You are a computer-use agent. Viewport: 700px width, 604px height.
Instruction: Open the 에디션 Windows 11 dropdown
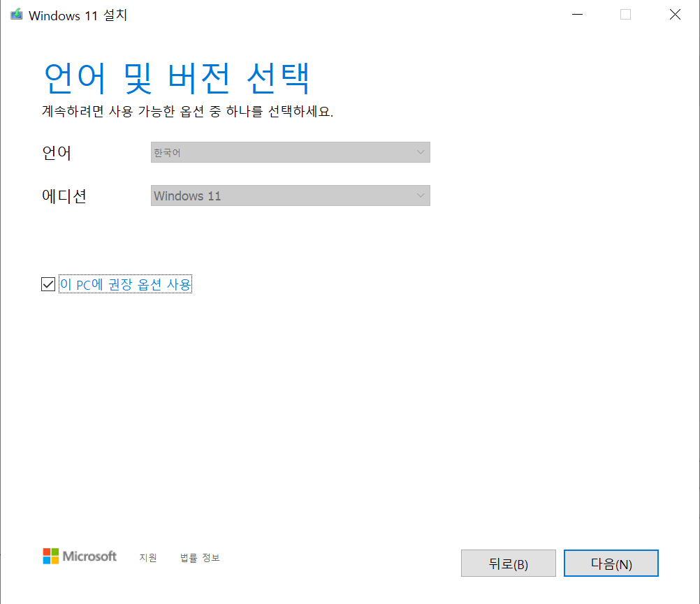(x=290, y=196)
